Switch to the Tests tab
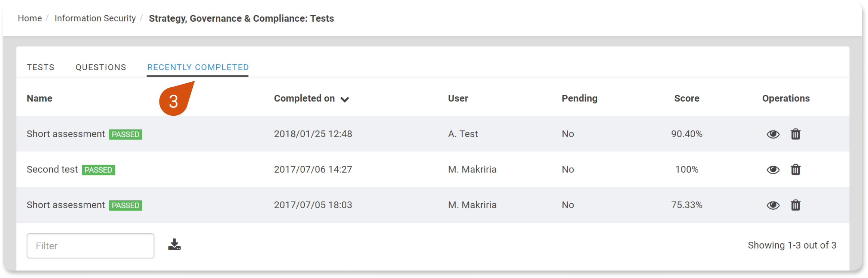This screenshot has height=278, width=868. click(41, 67)
